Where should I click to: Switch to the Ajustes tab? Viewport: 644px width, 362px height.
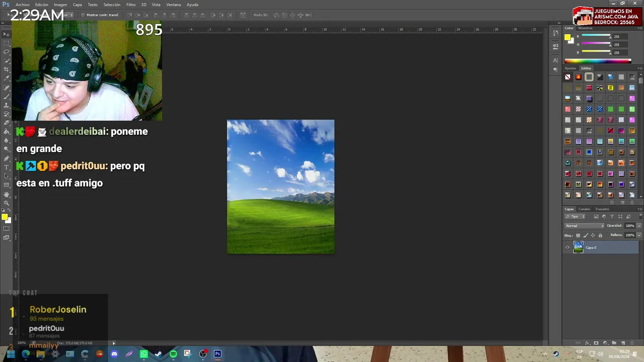click(x=570, y=68)
